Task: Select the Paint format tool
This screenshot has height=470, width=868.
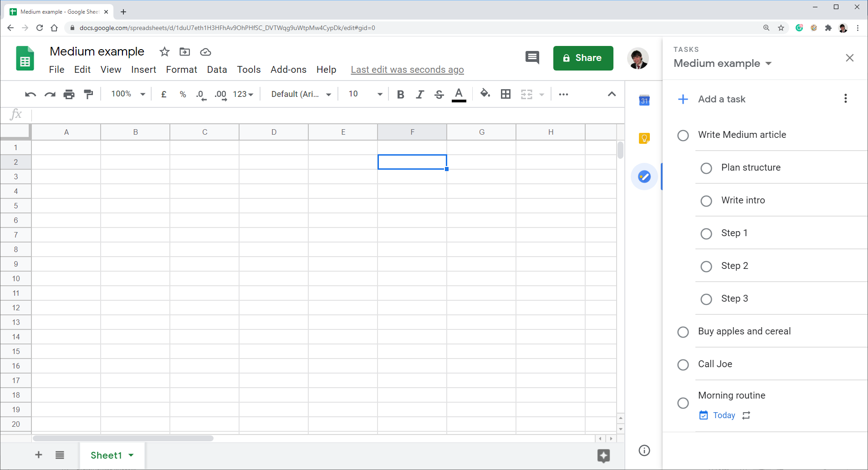Action: (x=88, y=94)
